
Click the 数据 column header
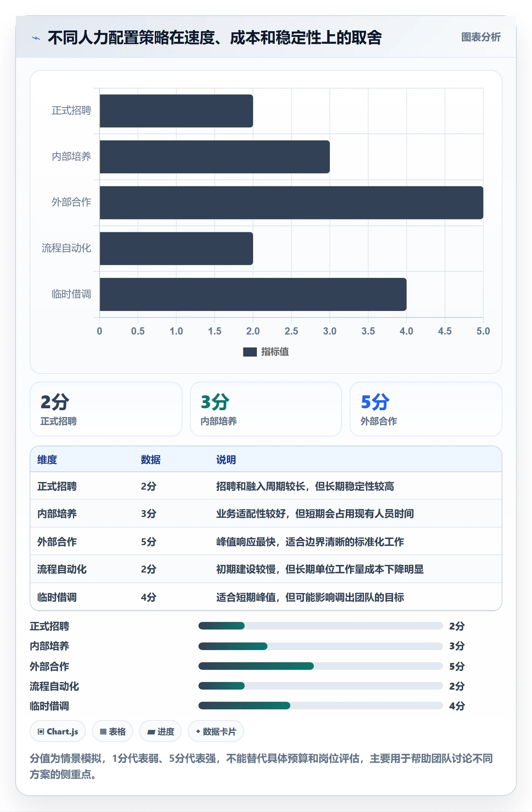(x=151, y=460)
